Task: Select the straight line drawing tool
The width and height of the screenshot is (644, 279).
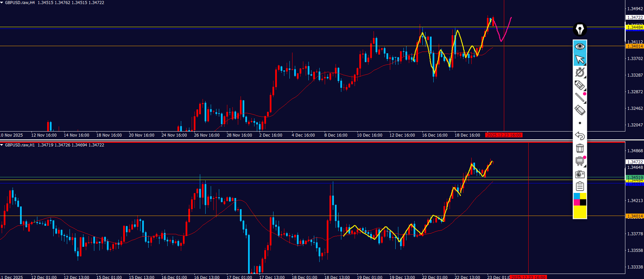Action: pos(580,98)
